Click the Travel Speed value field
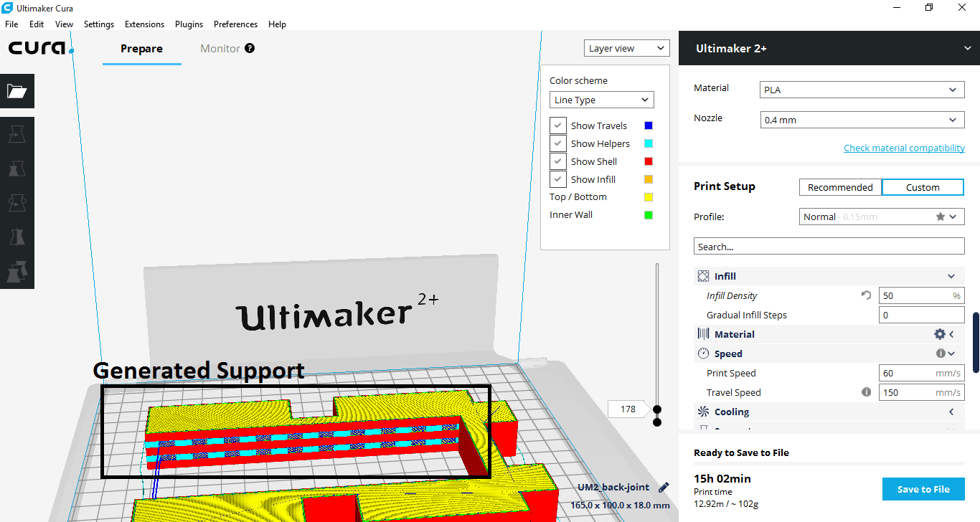This screenshot has height=522, width=980. click(921, 392)
